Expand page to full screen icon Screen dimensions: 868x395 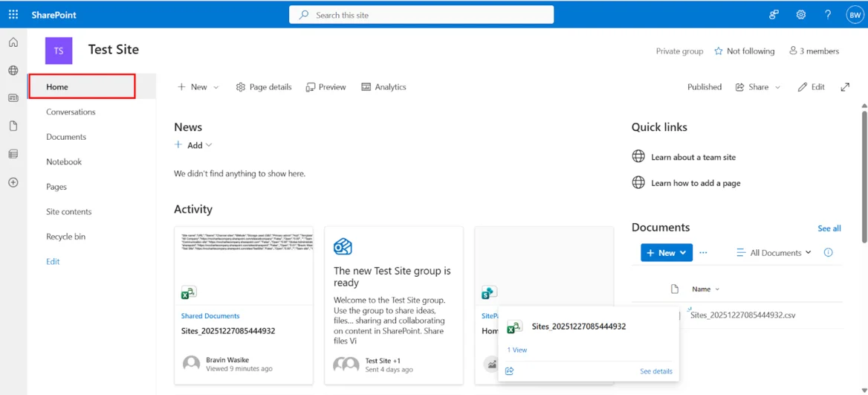click(x=845, y=87)
